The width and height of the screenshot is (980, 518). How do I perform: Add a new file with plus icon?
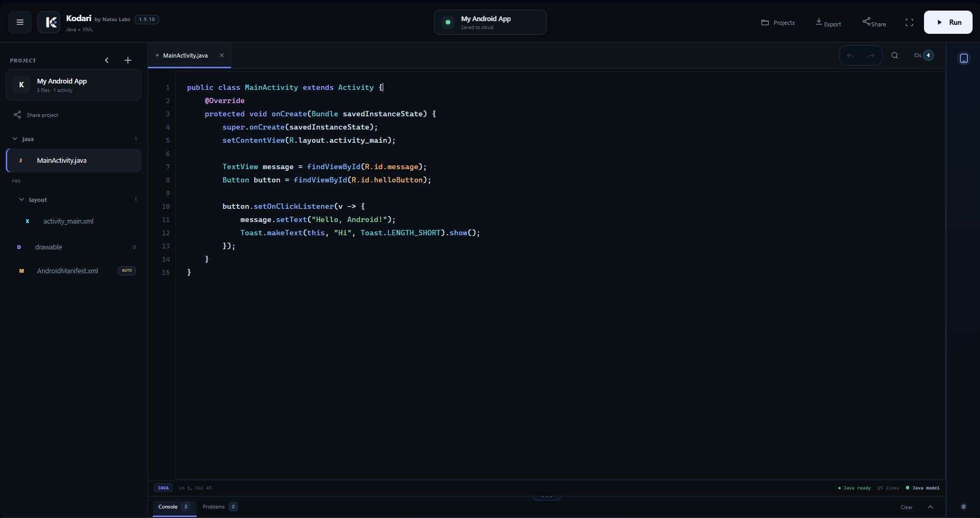(128, 60)
